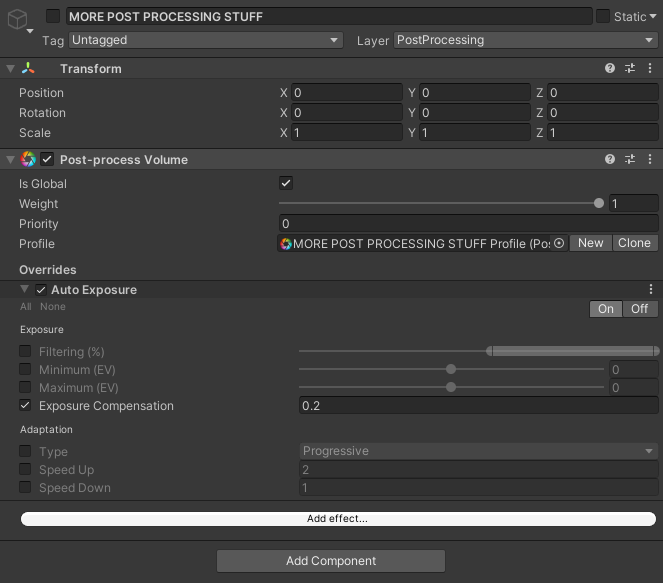Screen dimensions: 663x583
Task: Click the Maximum (EV) slider handle
Action: (451, 387)
